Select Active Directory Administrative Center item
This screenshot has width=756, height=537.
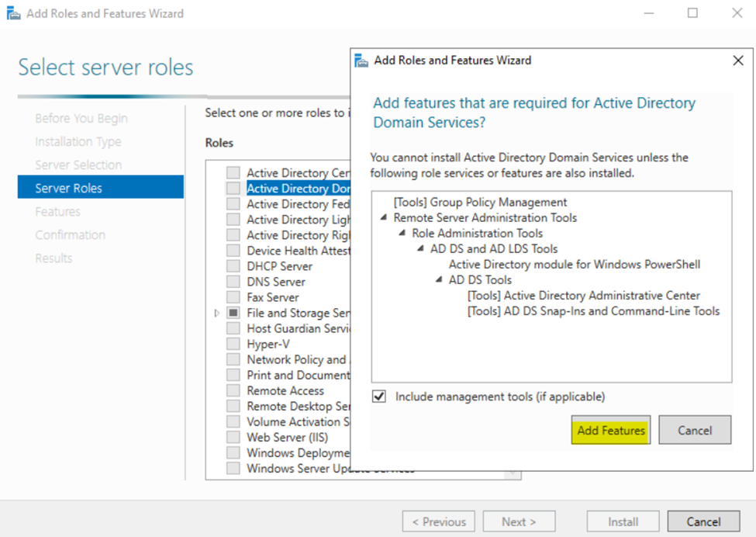click(583, 296)
